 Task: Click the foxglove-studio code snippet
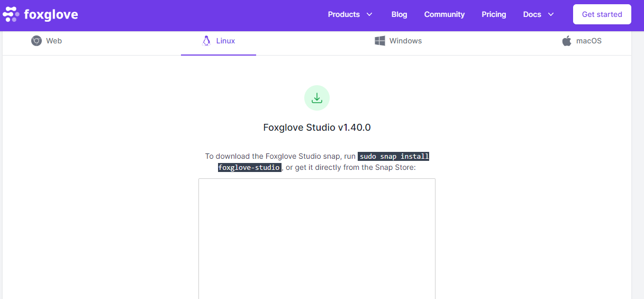[x=249, y=168]
